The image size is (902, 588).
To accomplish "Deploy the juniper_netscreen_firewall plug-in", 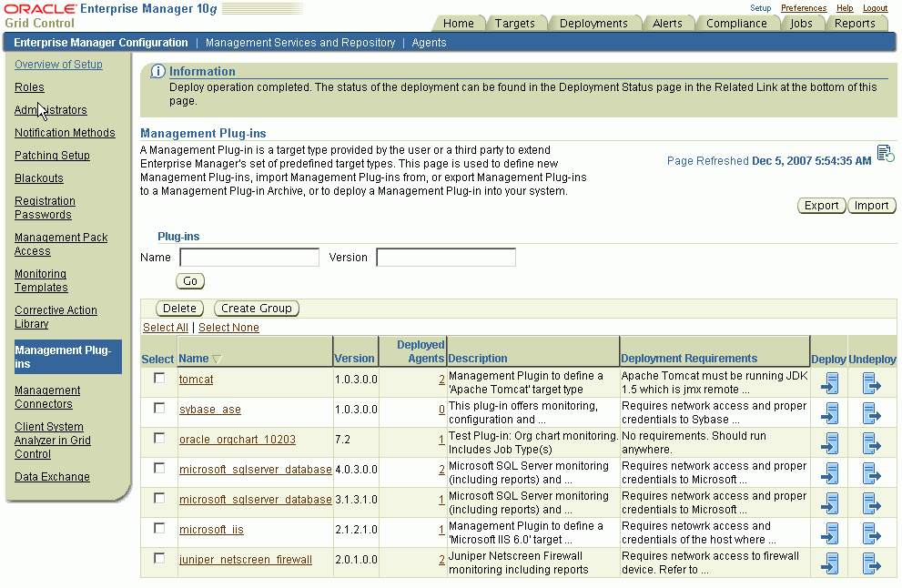I will click(829, 563).
